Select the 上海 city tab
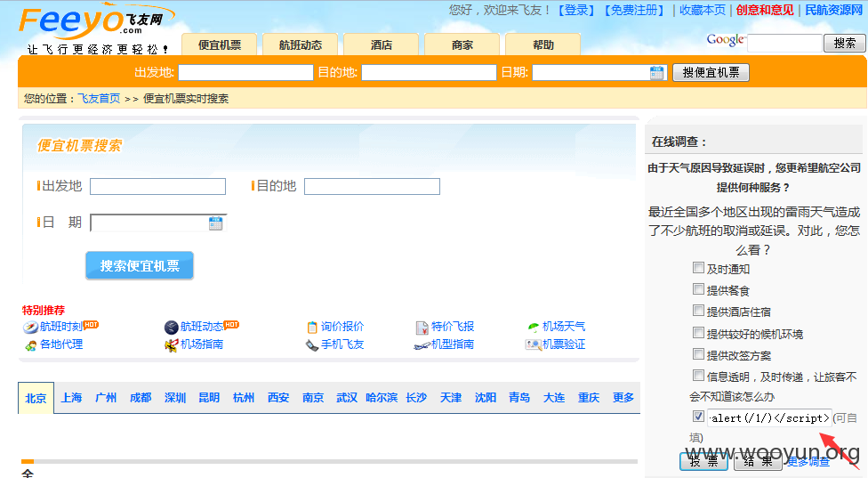The height and width of the screenshot is (478, 868). click(x=71, y=398)
